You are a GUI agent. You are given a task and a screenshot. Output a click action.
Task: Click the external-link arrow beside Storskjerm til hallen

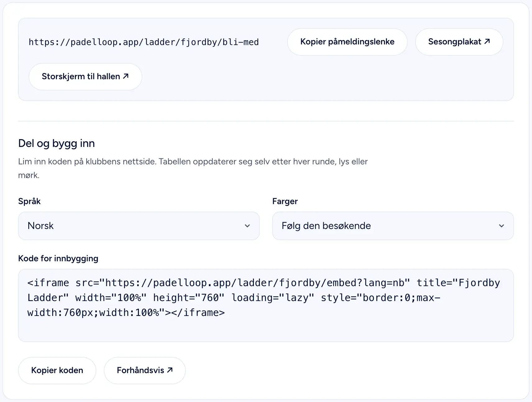coord(126,76)
